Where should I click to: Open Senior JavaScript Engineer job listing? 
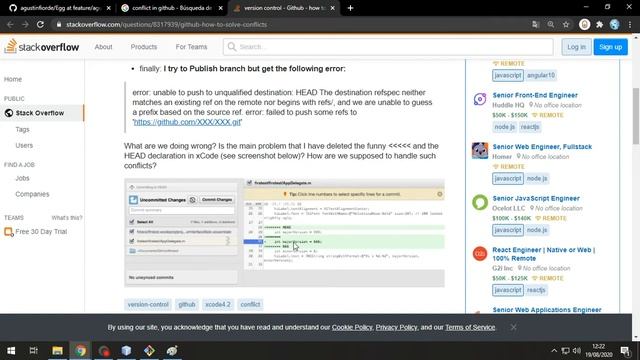coord(536,198)
